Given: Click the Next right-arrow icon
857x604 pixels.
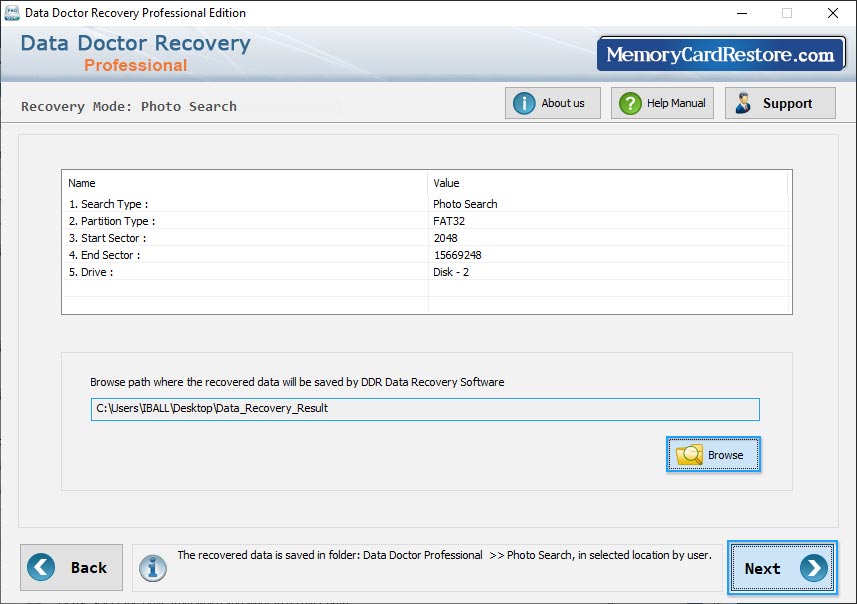Looking at the screenshot, I should pos(813,568).
